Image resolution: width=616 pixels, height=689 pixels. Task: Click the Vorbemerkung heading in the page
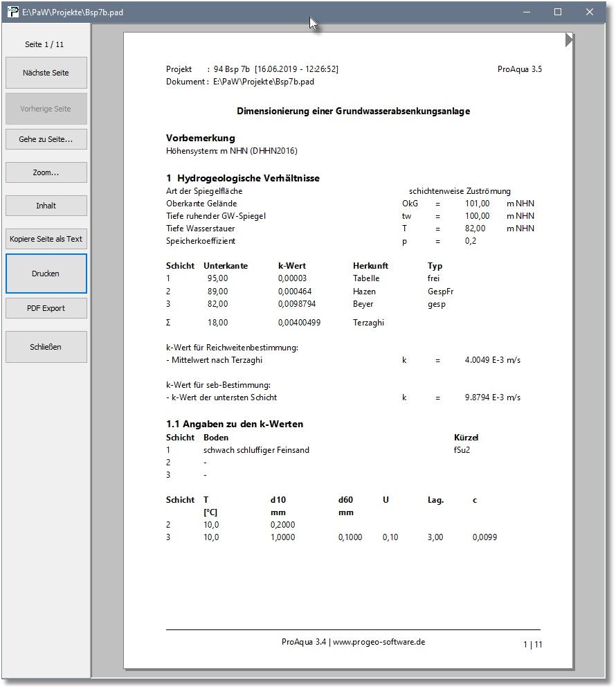point(200,138)
